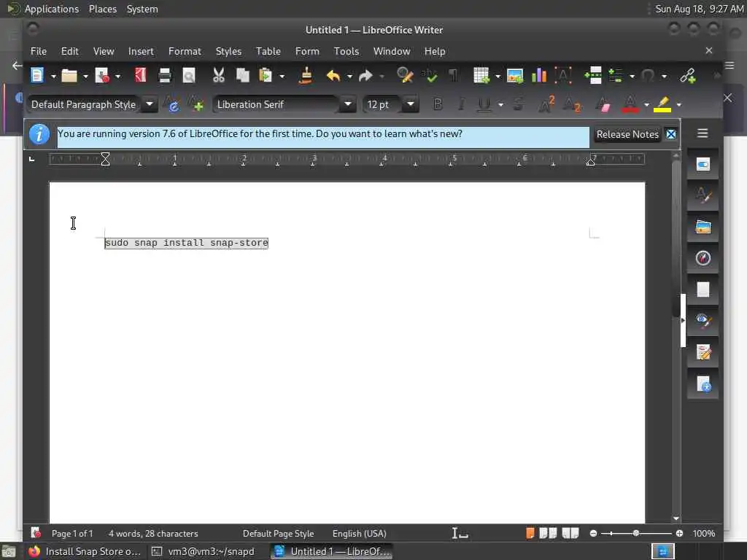Image resolution: width=747 pixels, height=560 pixels.
Task: Toggle Bold formatting
Action: coord(438,104)
